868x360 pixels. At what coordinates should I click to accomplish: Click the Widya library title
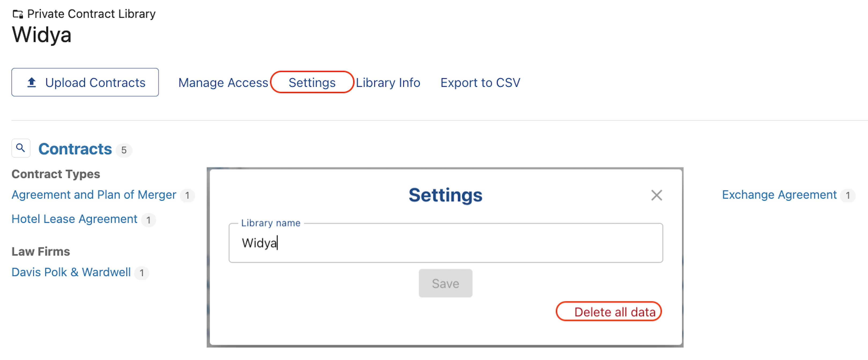tap(42, 35)
